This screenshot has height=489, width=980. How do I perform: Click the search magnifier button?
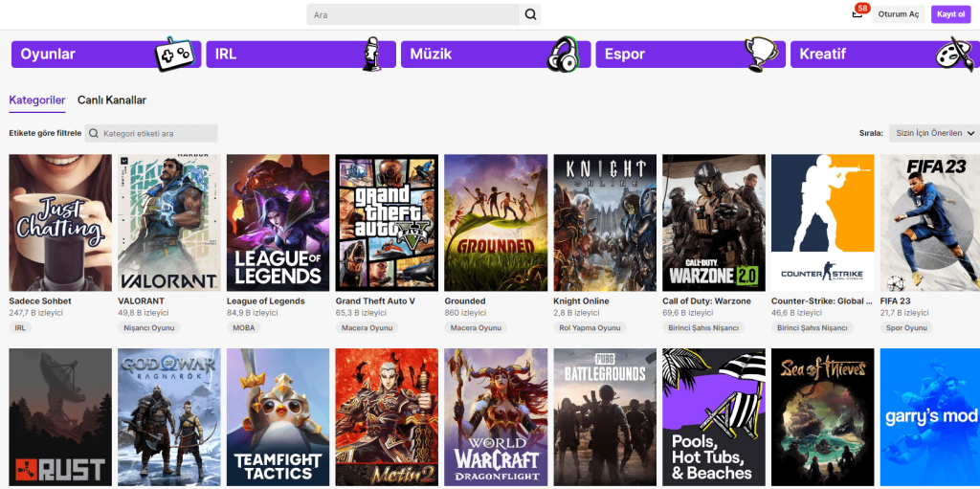530,14
